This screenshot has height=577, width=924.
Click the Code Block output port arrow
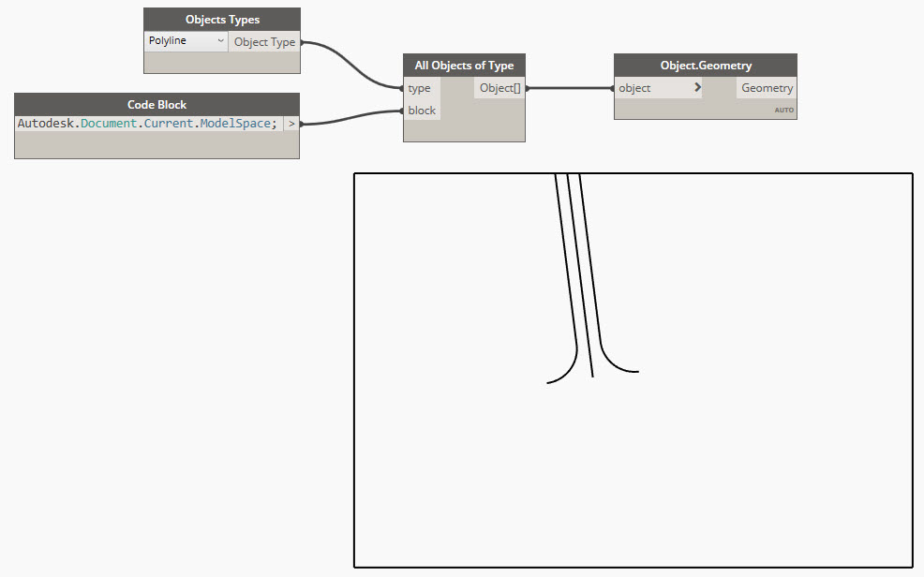coord(291,124)
